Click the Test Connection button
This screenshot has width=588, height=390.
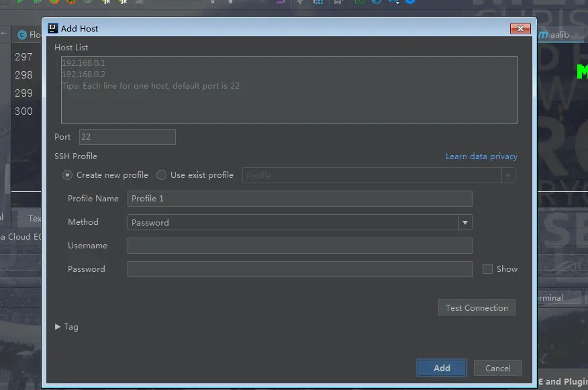click(477, 308)
